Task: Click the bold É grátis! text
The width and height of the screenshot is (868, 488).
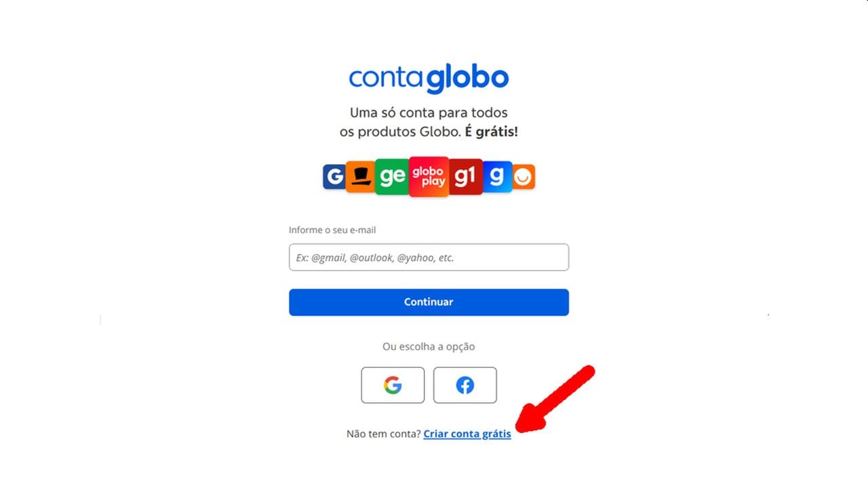Action: (x=491, y=131)
